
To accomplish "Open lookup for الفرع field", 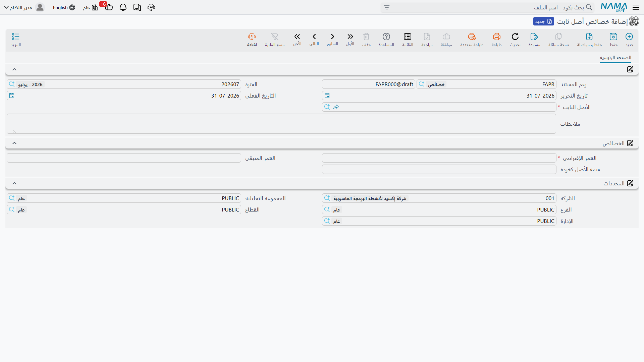I will coord(327,209).
